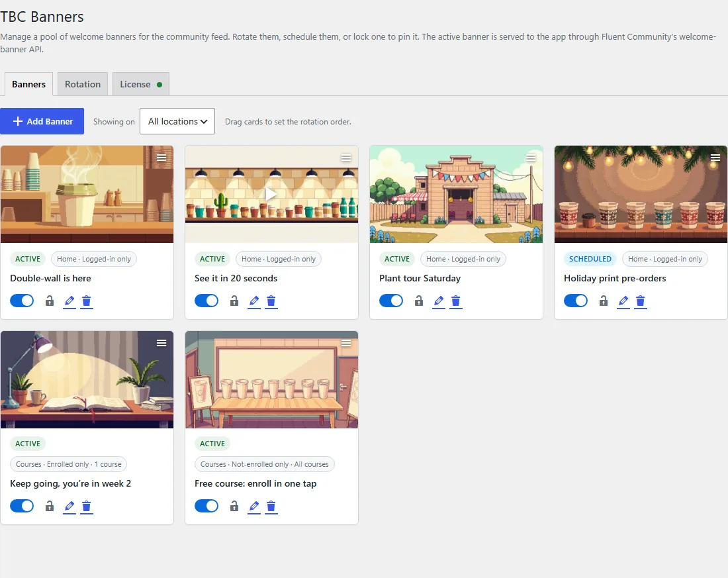Click 'Courses · Enrolled only · 1 course' tag
Screen dimensions: 728x578
point(69,464)
